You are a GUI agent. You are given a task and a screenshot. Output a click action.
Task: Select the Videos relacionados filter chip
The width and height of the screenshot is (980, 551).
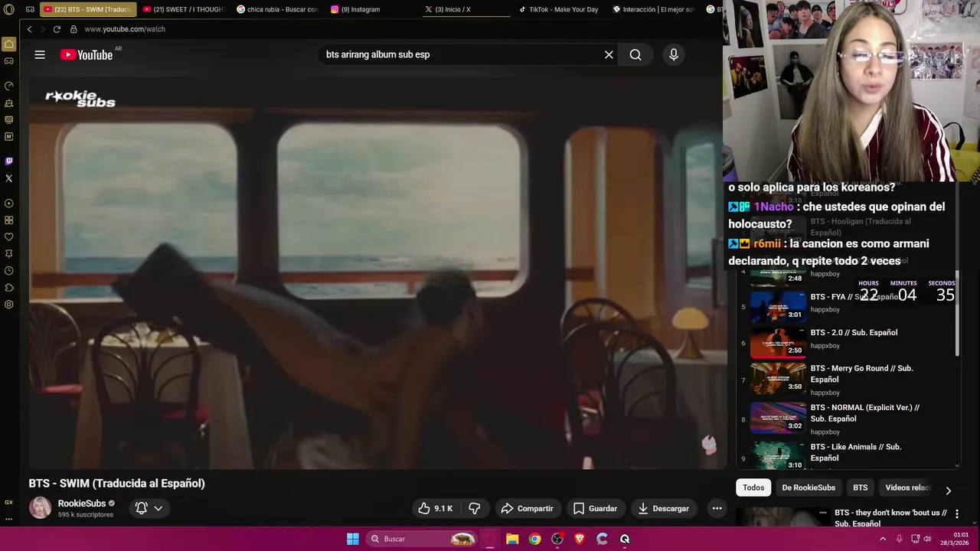[908, 487]
